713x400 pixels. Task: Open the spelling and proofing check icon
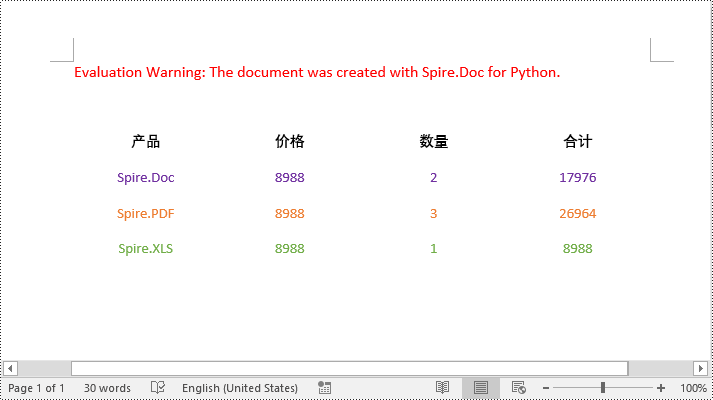tap(158, 388)
